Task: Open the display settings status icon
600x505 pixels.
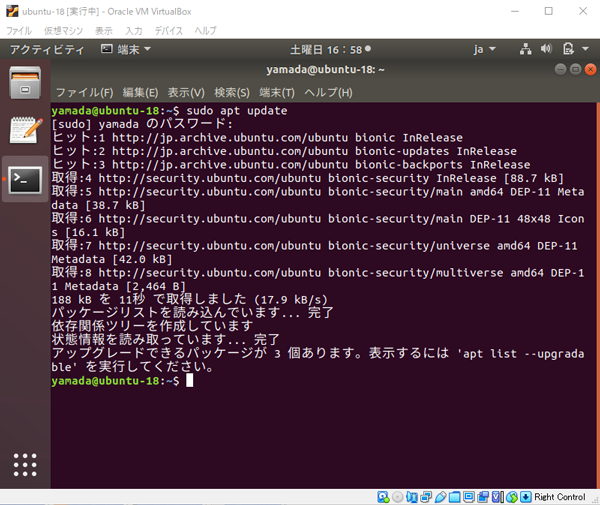Action: click(x=469, y=497)
